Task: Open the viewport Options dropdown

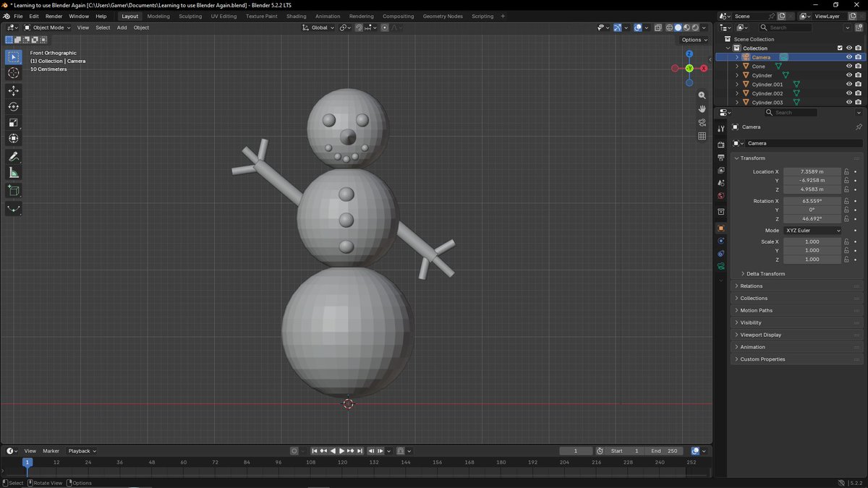Action: pyautogui.click(x=693, y=40)
